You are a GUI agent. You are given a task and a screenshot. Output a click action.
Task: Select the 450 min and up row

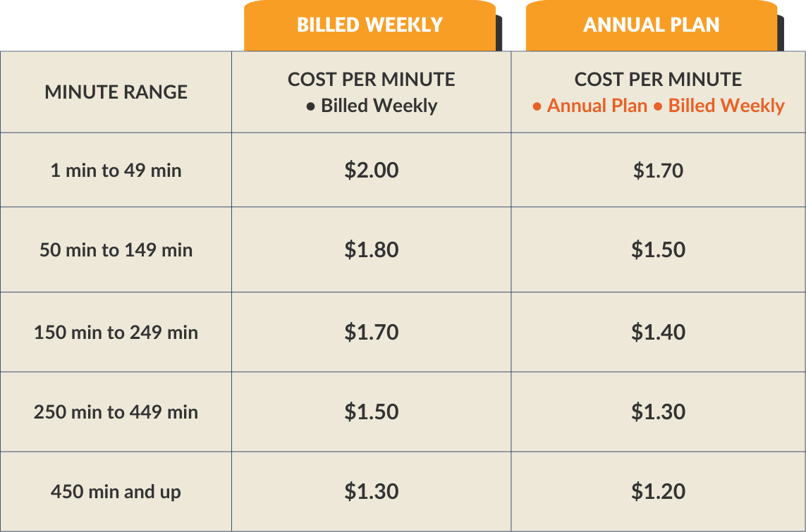pos(403,491)
